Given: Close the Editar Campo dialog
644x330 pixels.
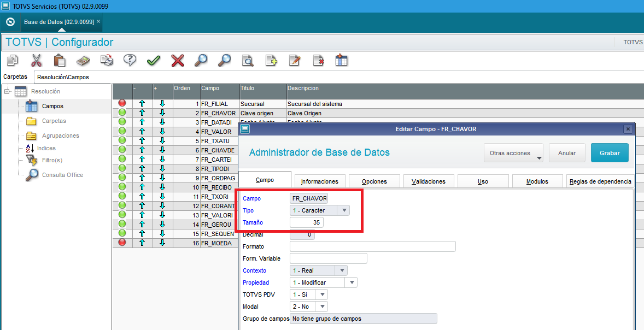Looking at the screenshot, I should point(628,129).
